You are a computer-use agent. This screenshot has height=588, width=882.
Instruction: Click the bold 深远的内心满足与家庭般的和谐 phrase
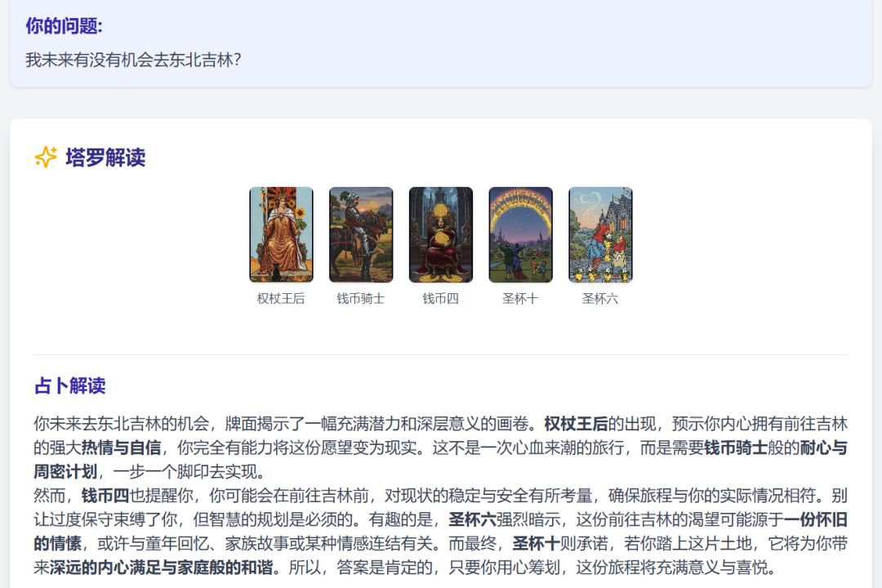tap(162, 568)
